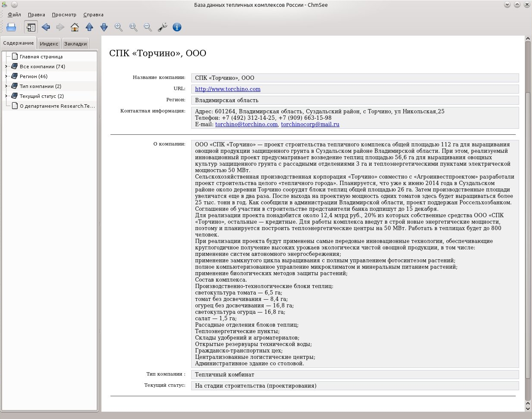Go back with the left arrow icon

point(46,27)
